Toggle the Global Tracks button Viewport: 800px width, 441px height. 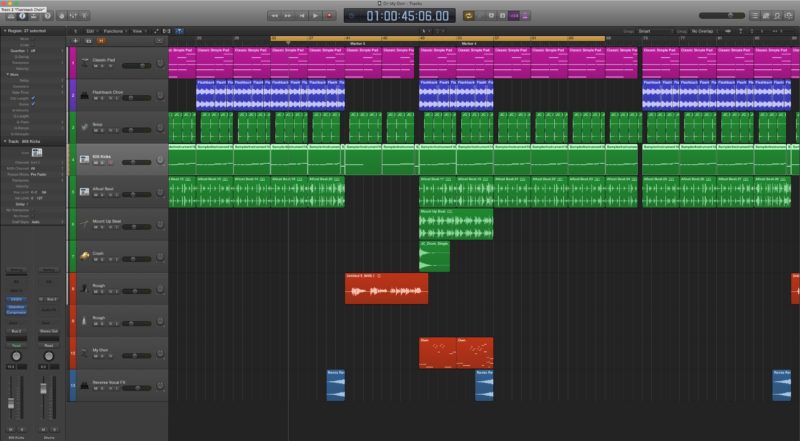159,41
